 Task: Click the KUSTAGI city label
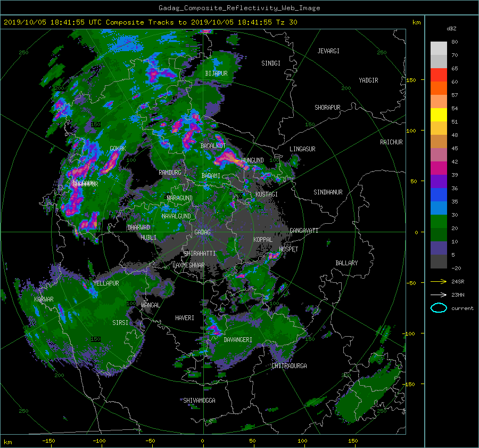pos(267,194)
